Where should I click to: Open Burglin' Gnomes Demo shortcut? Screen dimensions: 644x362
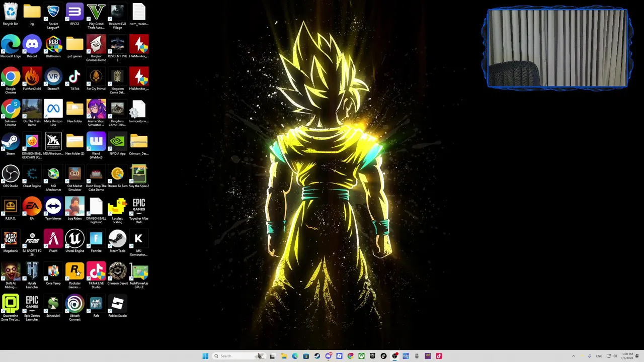coord(96,48)
